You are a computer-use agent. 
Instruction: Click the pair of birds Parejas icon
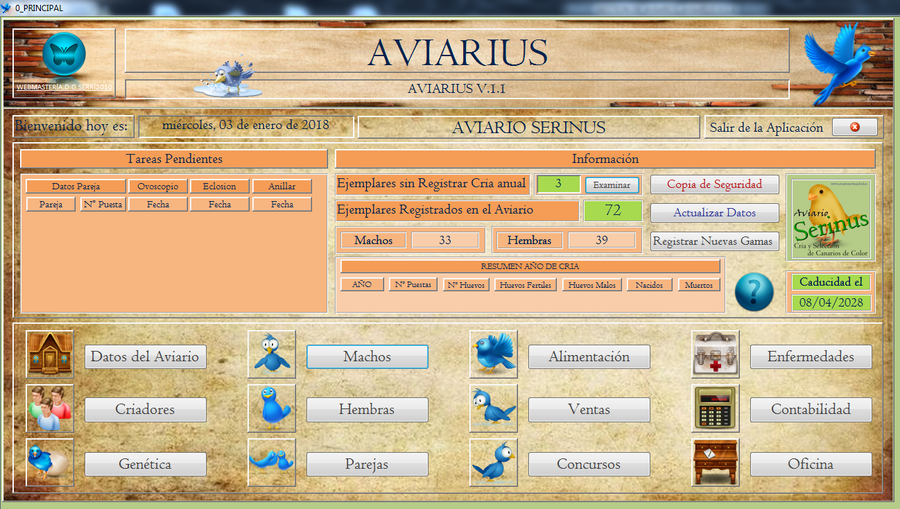pyautogui.click(x=272, y=463)
